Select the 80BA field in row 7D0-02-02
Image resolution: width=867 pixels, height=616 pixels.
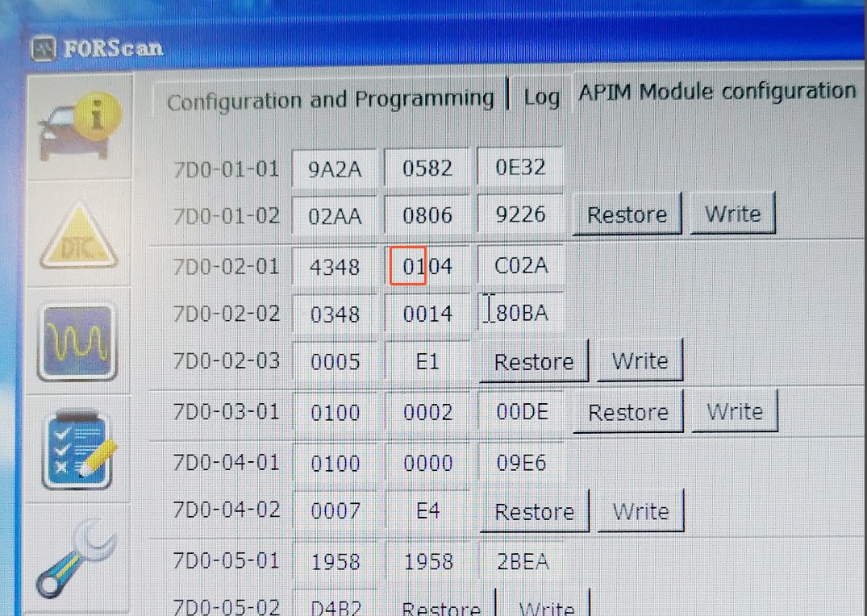click(521, 313)
